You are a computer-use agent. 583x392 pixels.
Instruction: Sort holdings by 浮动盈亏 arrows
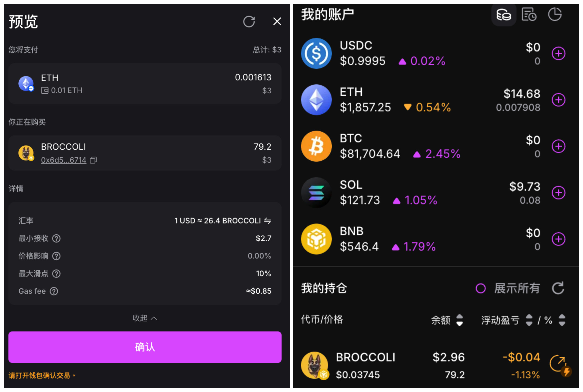[529, 320]
